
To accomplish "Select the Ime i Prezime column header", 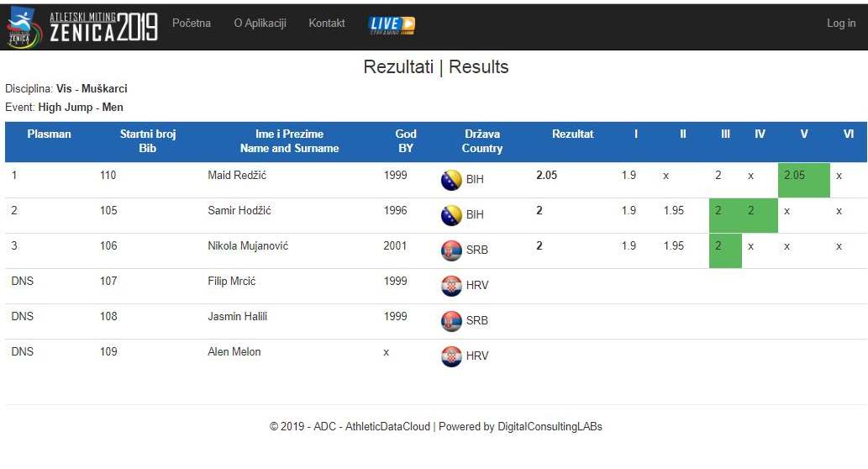I will point(289,141).
